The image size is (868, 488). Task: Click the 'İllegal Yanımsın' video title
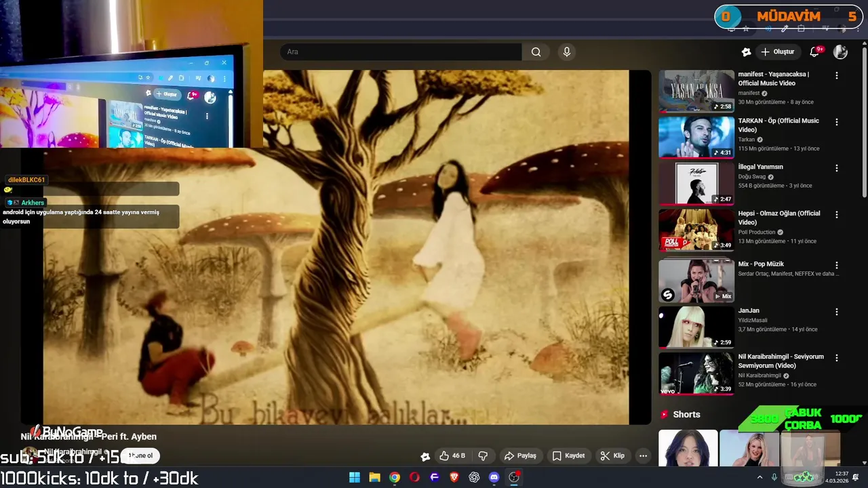tap(760, 167)
